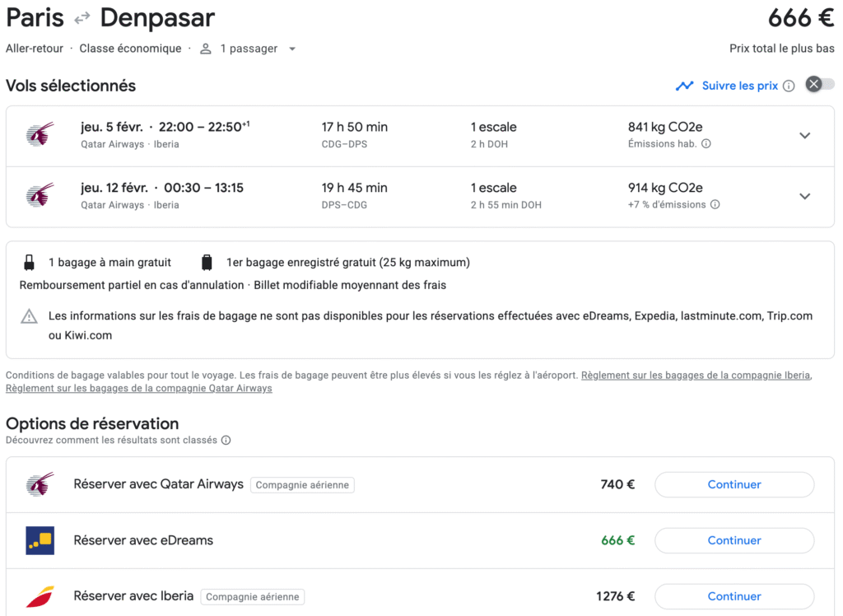Image resolution: width=843 pixels, height=616 pixels.
Task: Click the green '666 €' eDreams price
Action: pyautogui.click(x=617, y=540)
